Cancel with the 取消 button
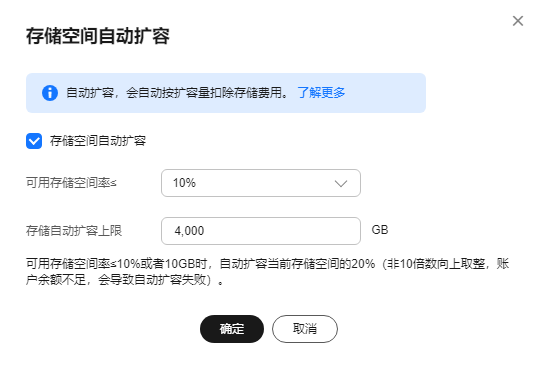Viewport: 540px width, 372px height. pyautogui.click(x=305, y=329)
